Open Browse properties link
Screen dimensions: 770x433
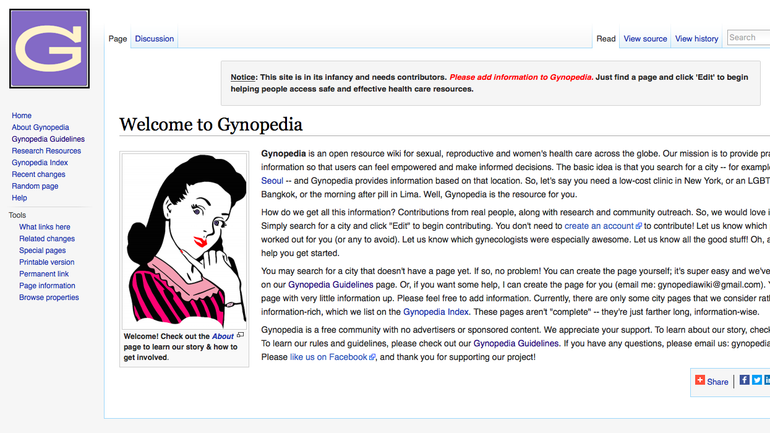click(x=49, y=298)
